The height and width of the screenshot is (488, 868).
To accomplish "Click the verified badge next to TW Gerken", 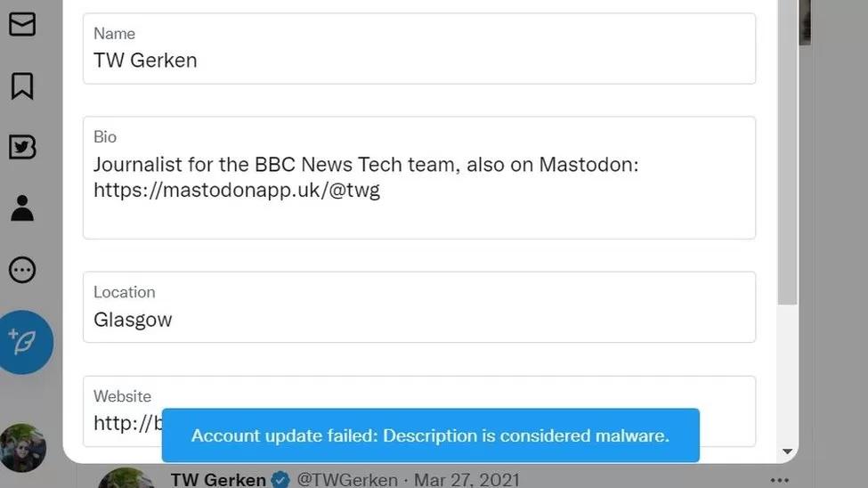I will [x=280, y=480].
